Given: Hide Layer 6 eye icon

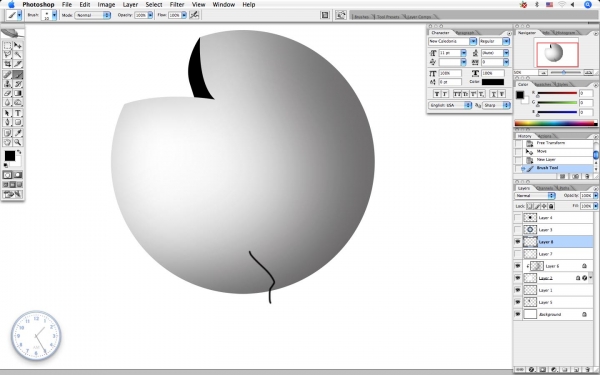Looking at the screenshot, I should point(518,266).
